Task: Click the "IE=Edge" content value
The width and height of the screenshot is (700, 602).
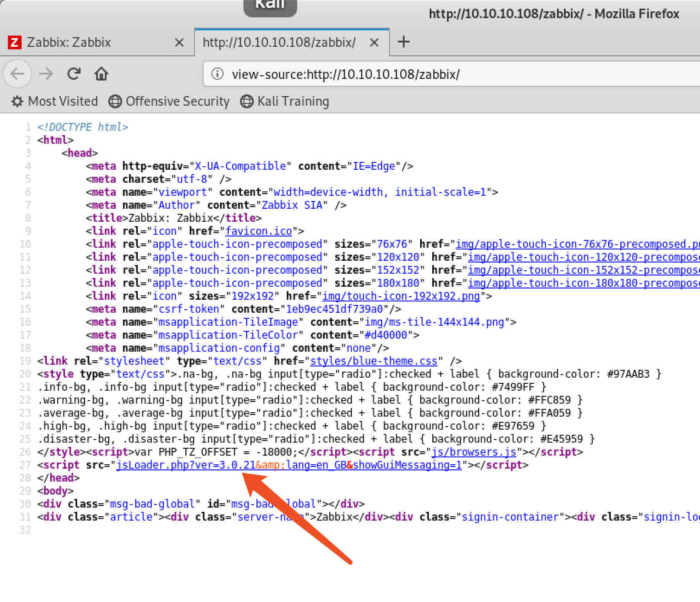Action: coord(374,166)
